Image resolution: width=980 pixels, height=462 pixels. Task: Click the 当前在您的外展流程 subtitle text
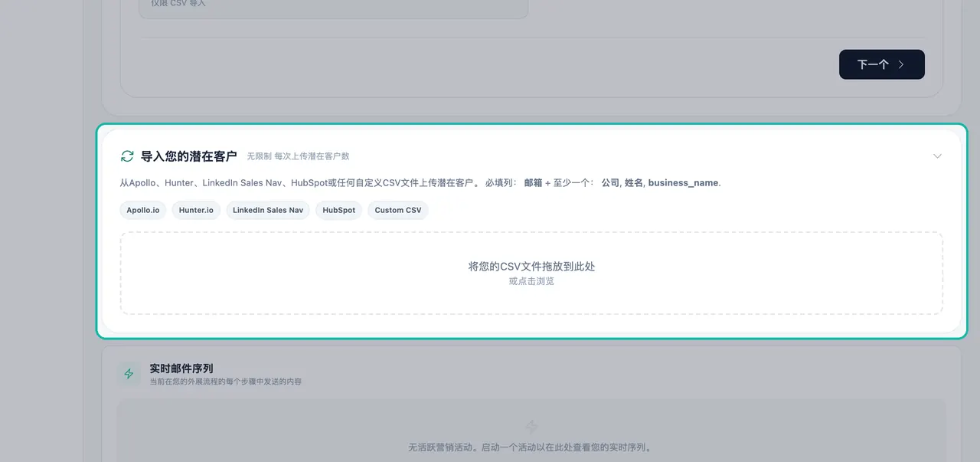[226, 382]
